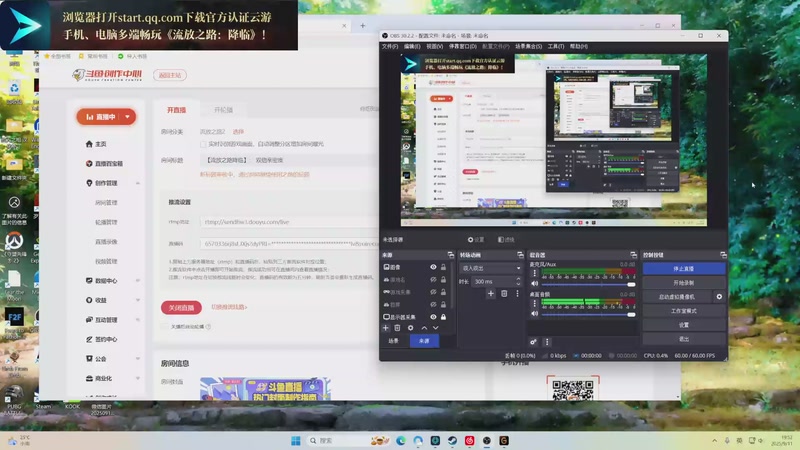Mute the 麦克风/Aux speaker icon
Screen dimensions: 800x450
pos(534,284)
